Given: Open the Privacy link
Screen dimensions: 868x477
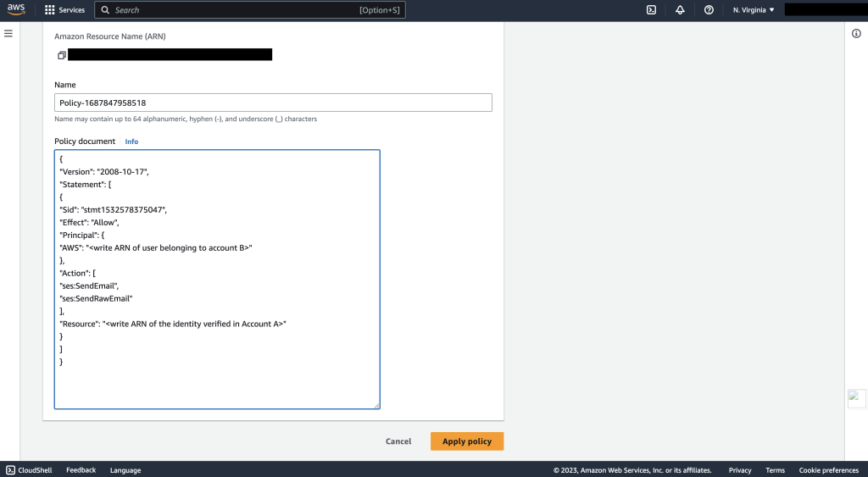Looking at the screenshot, I should coord(740,470).
